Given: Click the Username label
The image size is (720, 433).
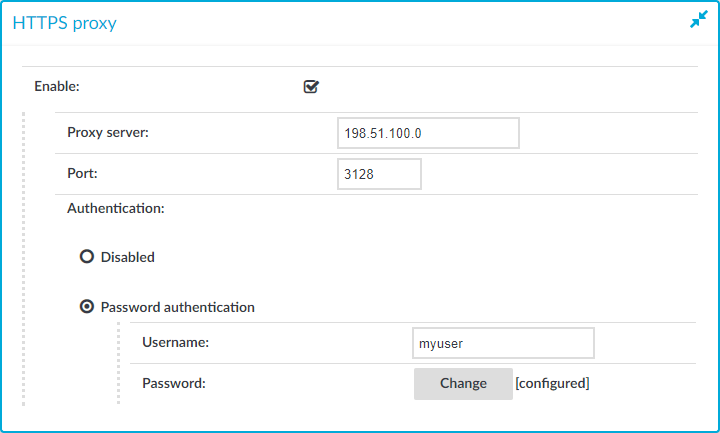Looking at the screenshot, I should point(175,342).
